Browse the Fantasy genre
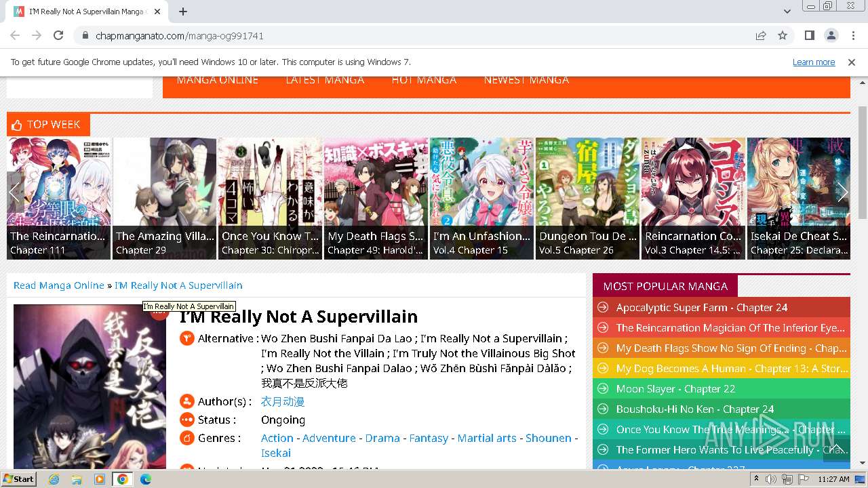This screenshot has height=488, width=868. pos(429,439)
